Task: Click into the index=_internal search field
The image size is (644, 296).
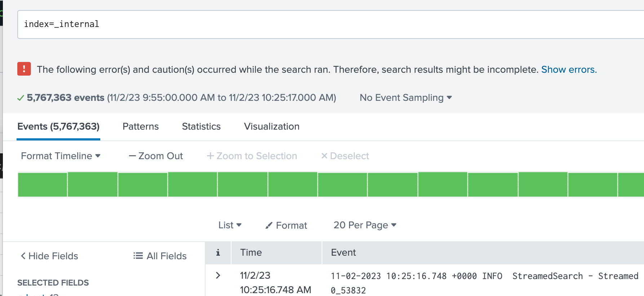Action: 325,24
